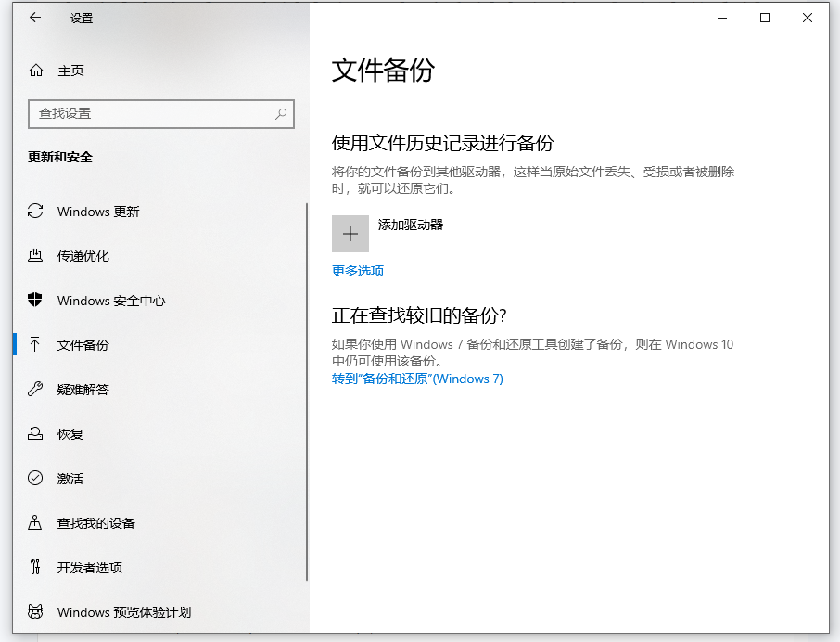
Task: Click the search magnifier icon
Action: [281, 113]
